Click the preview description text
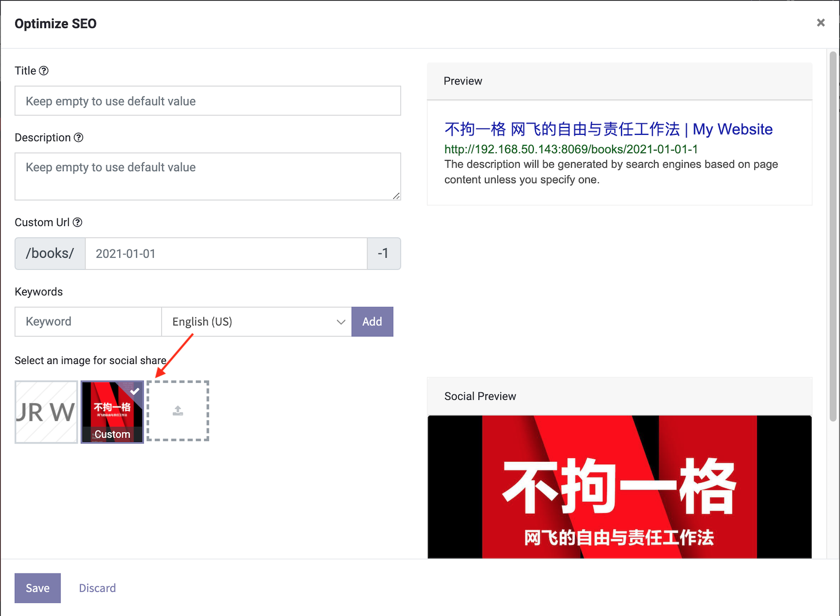 (x=611, y=172)
